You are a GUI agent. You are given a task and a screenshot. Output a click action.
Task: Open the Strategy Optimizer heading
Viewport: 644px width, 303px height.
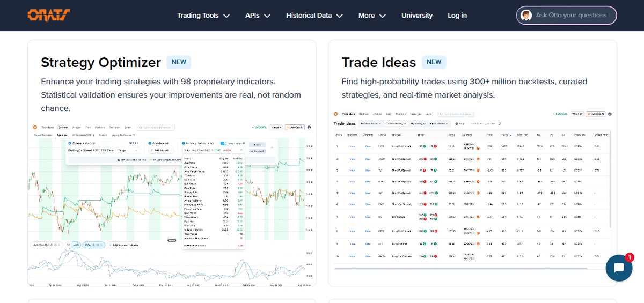tap(101, 62)
